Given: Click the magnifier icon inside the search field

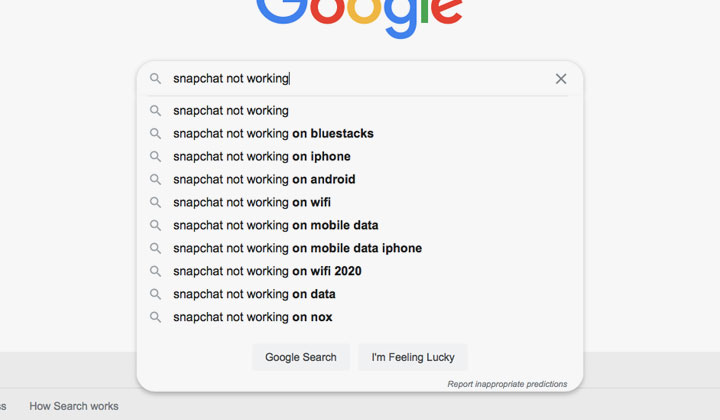Looking at the screenshot, I should tap(156, 78).
